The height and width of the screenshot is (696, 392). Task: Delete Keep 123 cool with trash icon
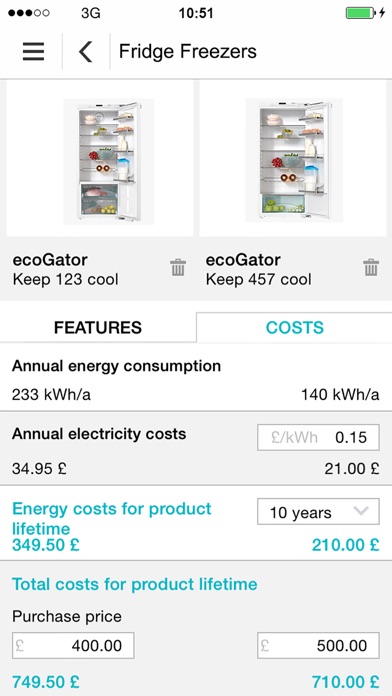pyautogui.click(x=178, y=268)
